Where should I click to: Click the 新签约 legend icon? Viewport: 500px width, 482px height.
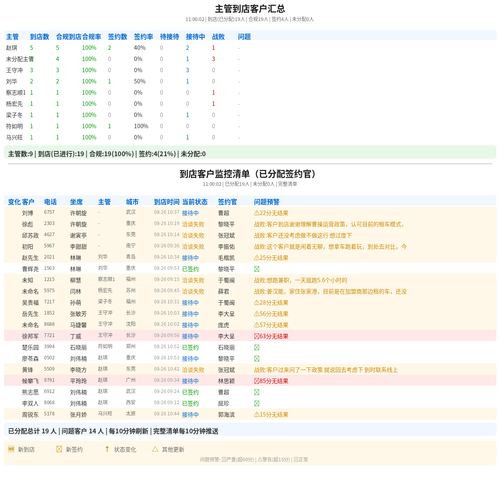(59, 449)
